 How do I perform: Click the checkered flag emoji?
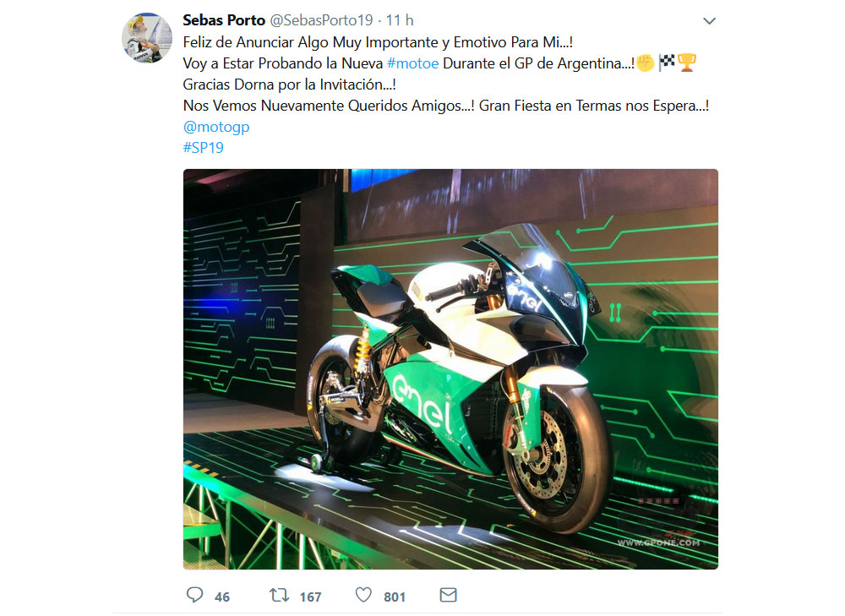point(667,63)
